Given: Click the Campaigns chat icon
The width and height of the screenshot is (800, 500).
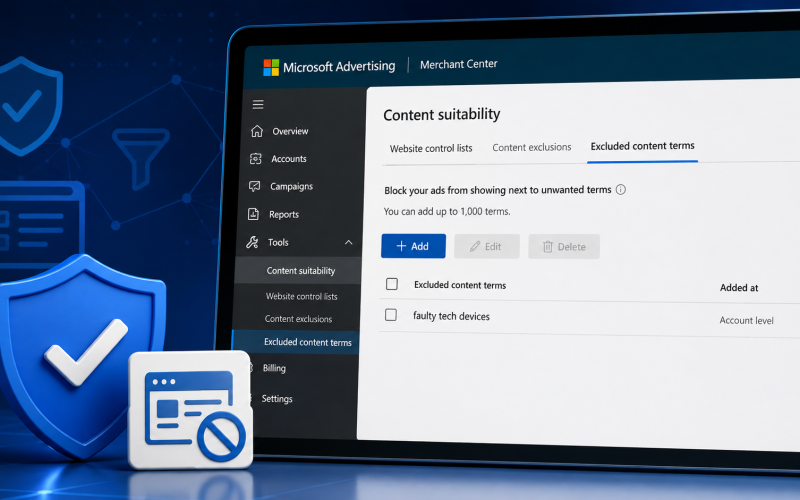Looking at the screenshot, I should click(x=254, y=186).
